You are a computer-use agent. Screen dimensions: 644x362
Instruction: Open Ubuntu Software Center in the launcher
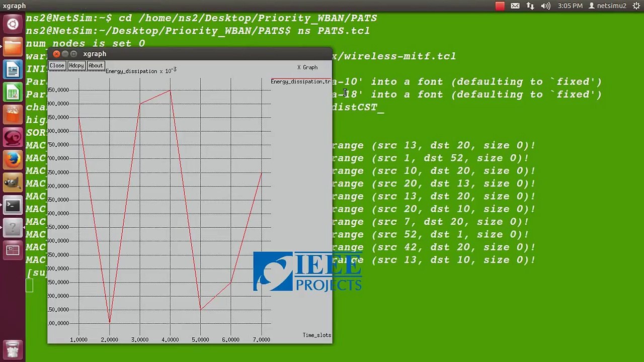[13, 116]
